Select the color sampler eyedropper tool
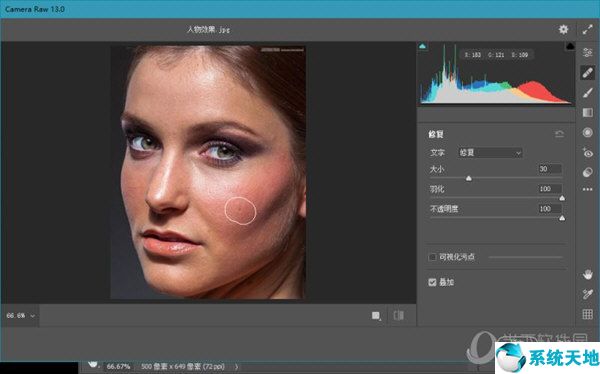 [587, 294]
